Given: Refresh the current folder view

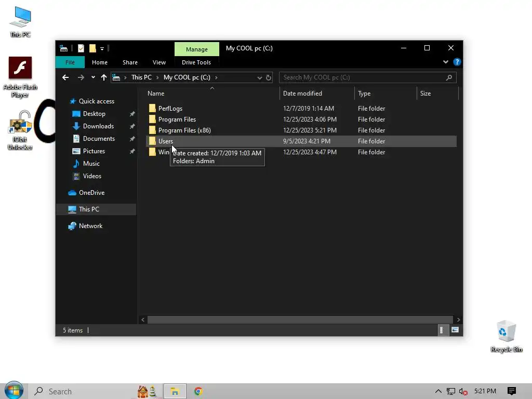Looking at the screenshot, I should (269, 78).
